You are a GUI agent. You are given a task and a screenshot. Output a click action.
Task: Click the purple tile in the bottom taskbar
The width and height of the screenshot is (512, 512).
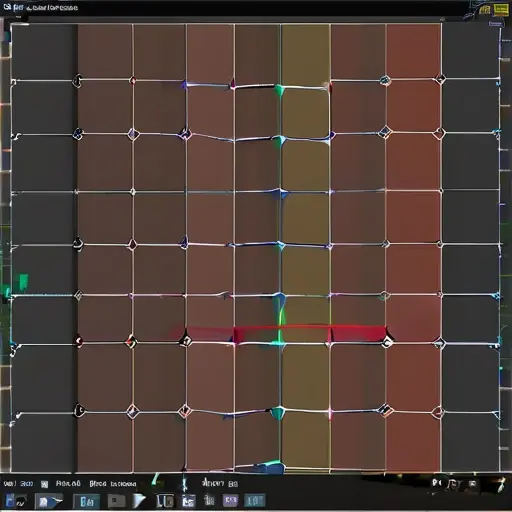pyautogui.click(x=231, y=500)
